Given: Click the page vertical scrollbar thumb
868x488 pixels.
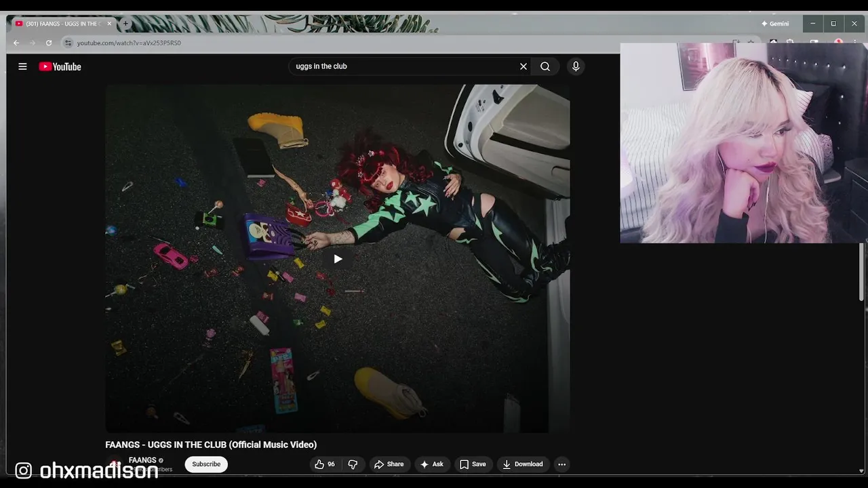Looking at the screenshot, I should click(862, 271).
